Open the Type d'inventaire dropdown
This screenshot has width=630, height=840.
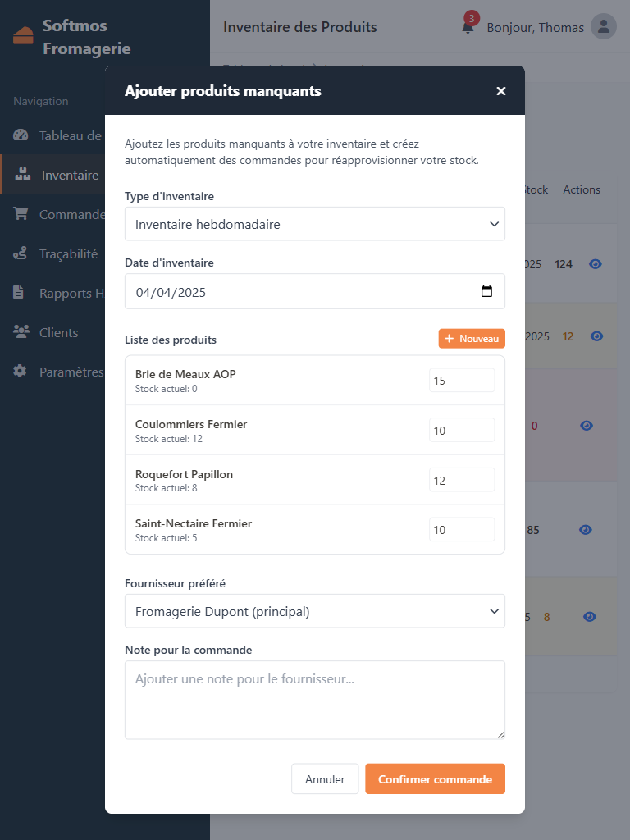point(315,224)
